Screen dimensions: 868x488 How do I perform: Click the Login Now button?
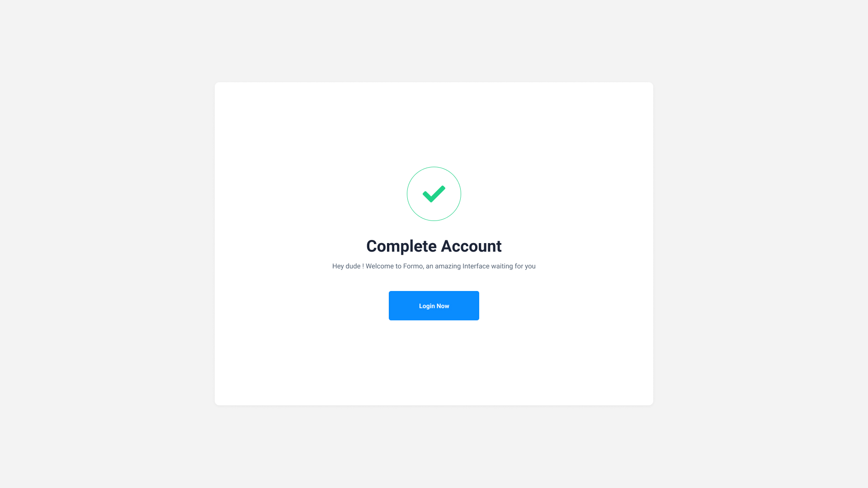[434, 305]
